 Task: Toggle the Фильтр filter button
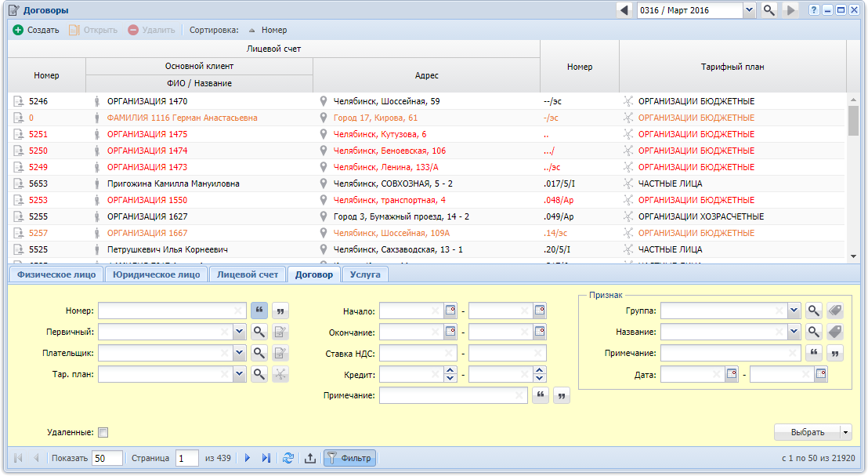350,458
